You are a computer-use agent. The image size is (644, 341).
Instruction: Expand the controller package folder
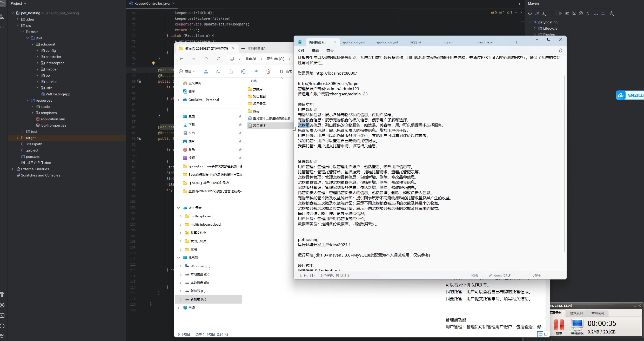pyautogui.click(x=37, y=57)
